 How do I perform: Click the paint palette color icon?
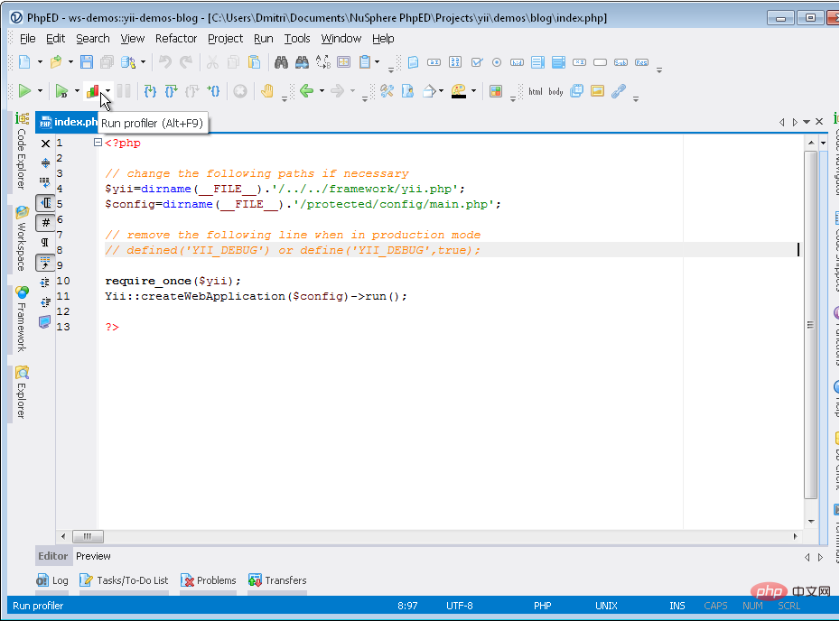click(x=459, y=91)
